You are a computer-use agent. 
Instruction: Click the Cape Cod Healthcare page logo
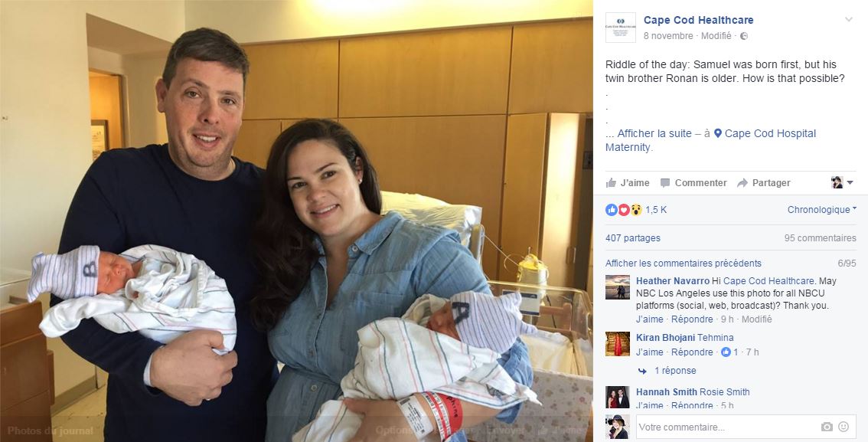coord(621,27)
